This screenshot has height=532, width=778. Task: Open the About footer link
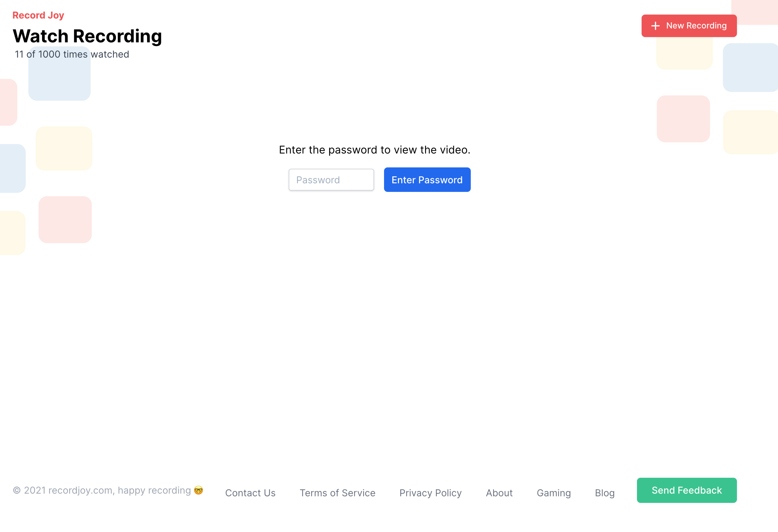pyautogui.click(x=499, y=493)
